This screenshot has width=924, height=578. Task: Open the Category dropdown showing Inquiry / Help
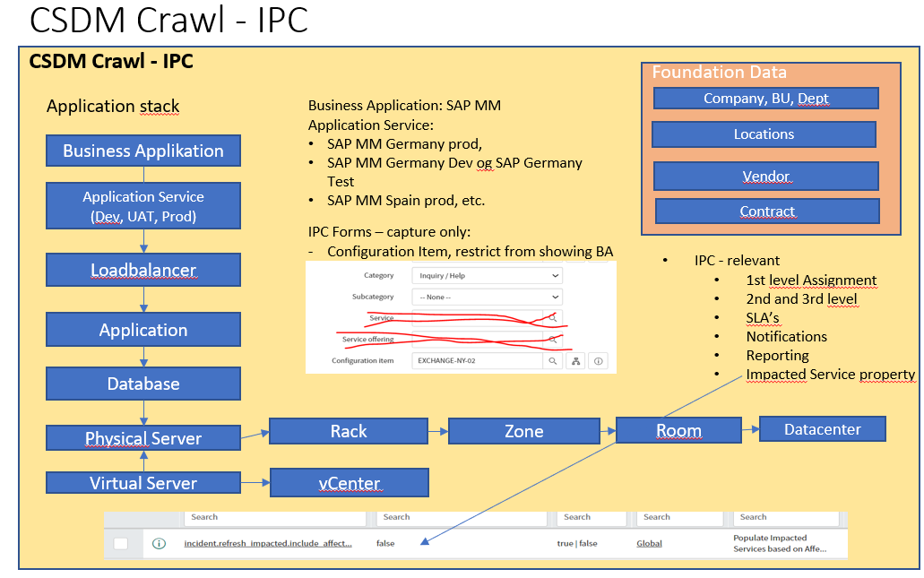pyautogui.click(x=488, y=276)
